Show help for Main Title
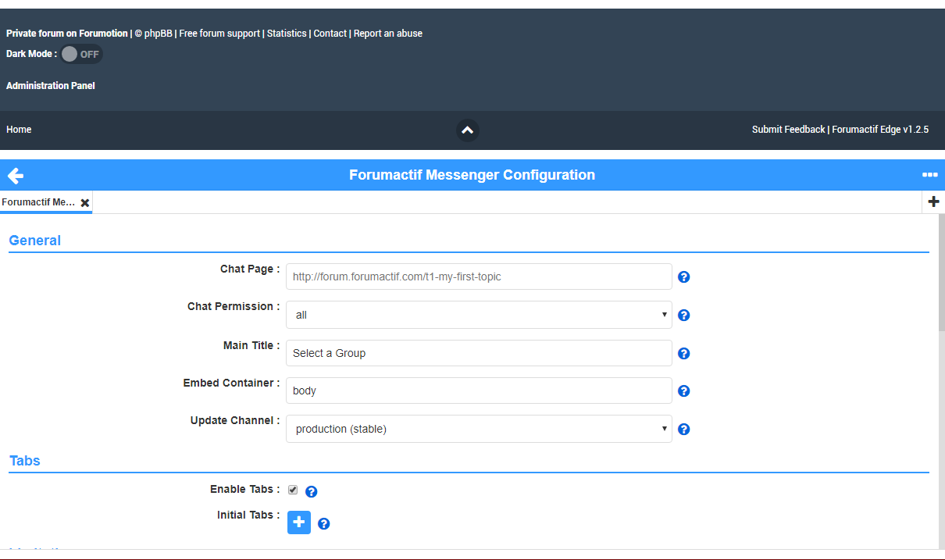The height and width of the screenshot is (560, 945). [x=683, y=354]
